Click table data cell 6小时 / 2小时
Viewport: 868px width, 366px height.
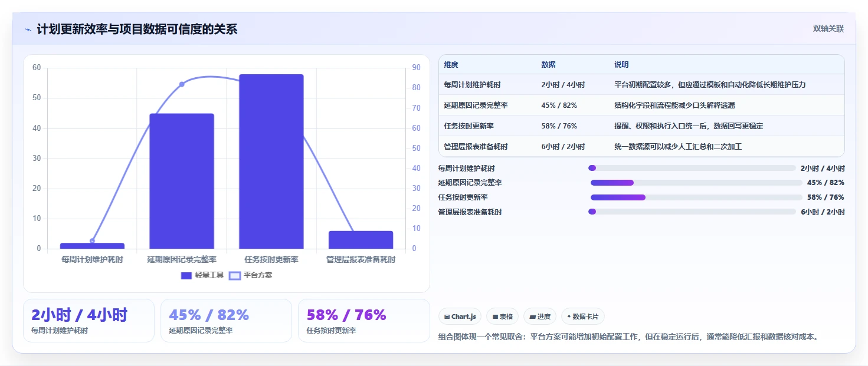[563, 147]
